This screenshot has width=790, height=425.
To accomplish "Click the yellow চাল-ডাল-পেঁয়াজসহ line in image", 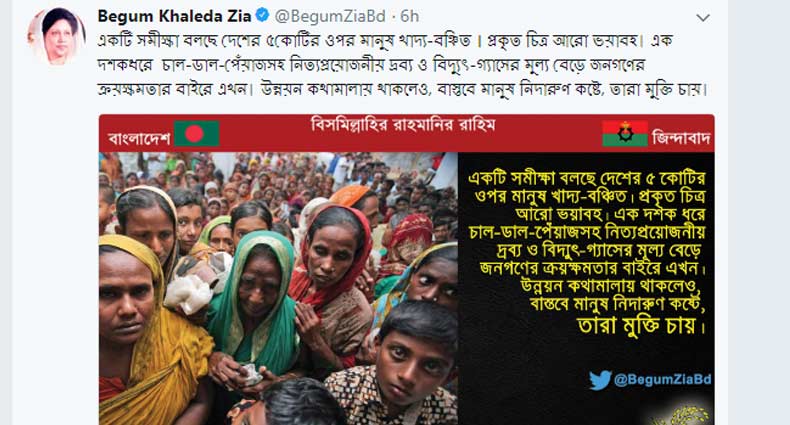I will pyautogui.click(x=587, y=232).
